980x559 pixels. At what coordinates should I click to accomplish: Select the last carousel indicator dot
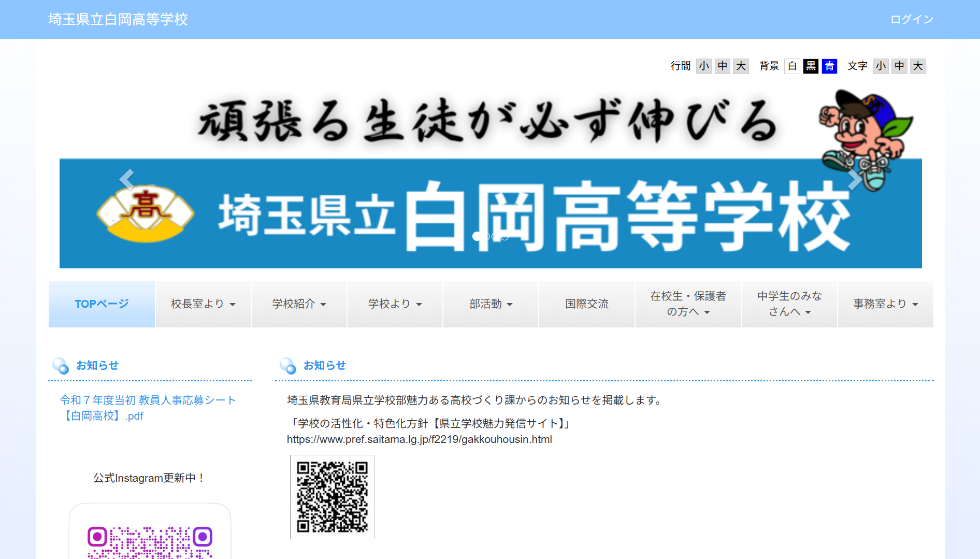pyautogui.click(x=505, y=236)
